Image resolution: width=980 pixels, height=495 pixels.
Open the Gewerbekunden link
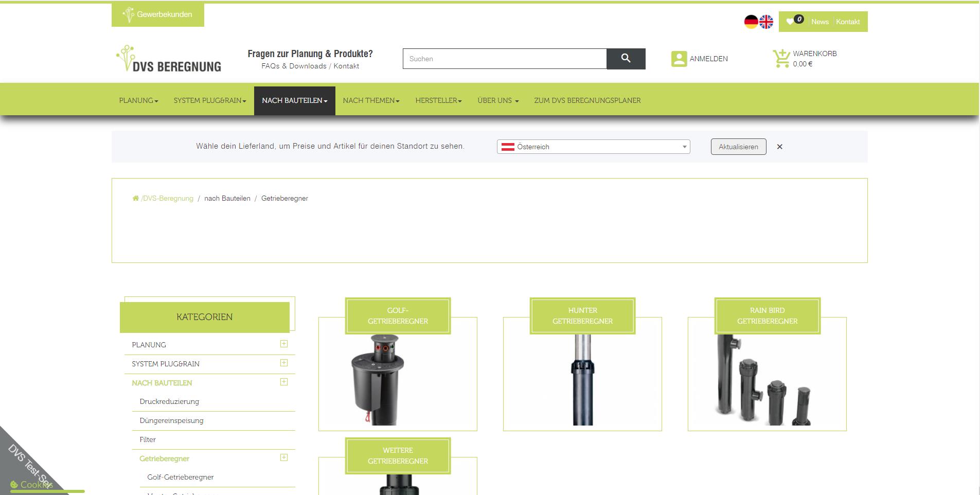click(x=158, y=14)
